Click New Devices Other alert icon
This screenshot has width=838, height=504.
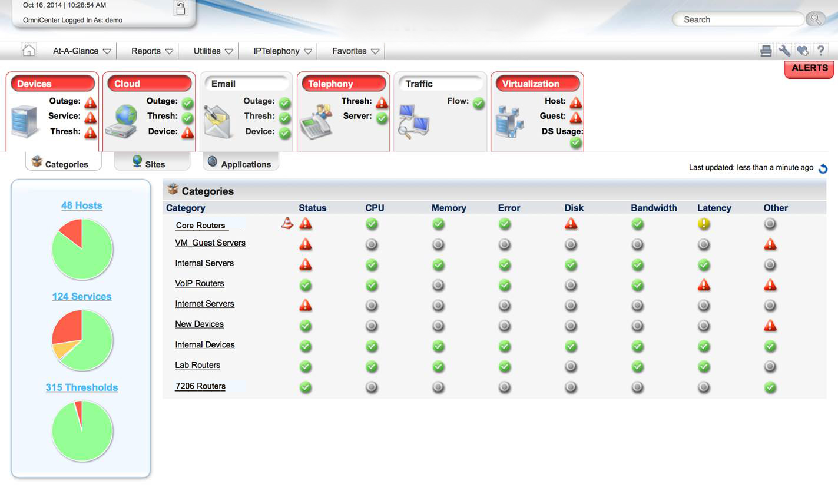coord(770,326)
